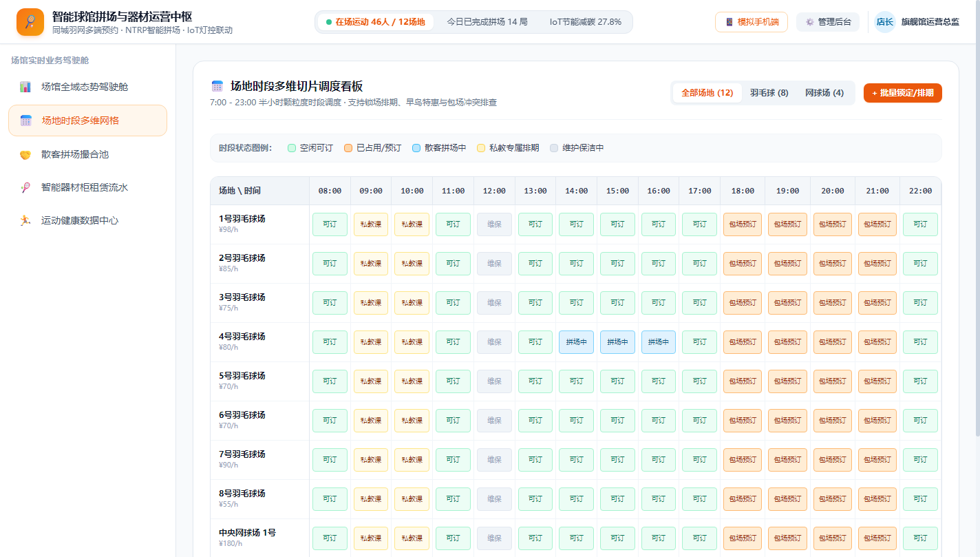Open 4号羽毛球场 15:00 拼场中 slot
980x557 pixels.
pos(617,342)
